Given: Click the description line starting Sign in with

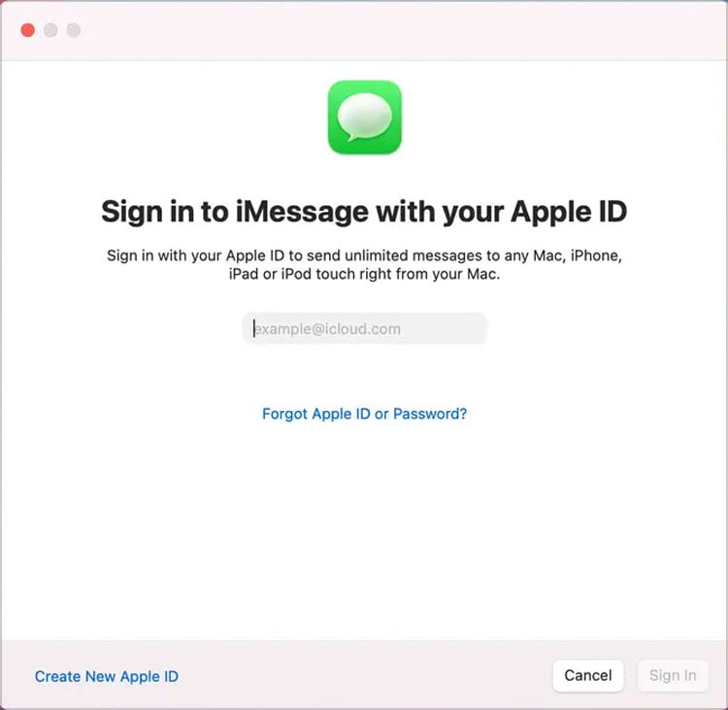Looking at the screenshot, I should (364, 255).
